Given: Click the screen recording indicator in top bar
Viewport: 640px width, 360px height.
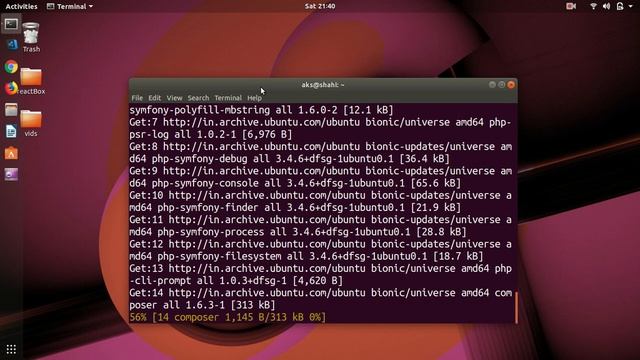Looking at the screenshot, I should [x=571, y=6].
